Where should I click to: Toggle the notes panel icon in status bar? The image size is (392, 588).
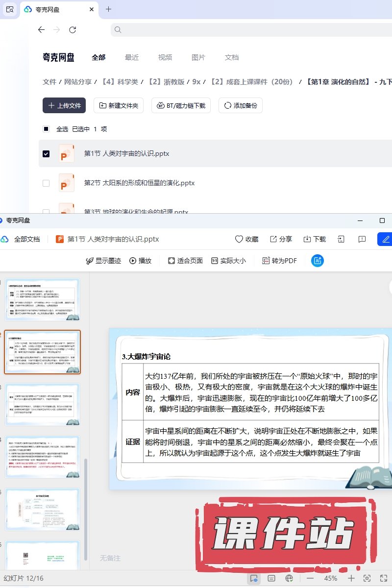click(x=271, y=578)
